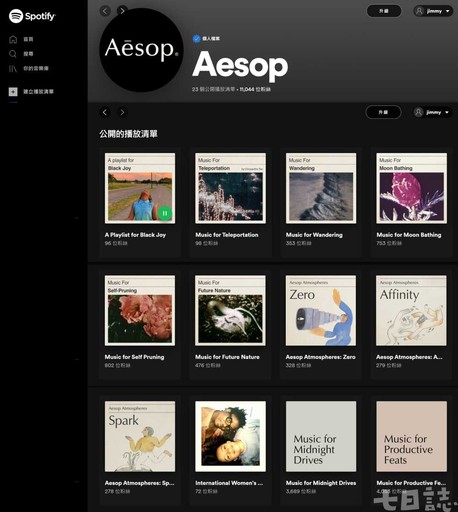This screenshot has width=458, height=512.
Task: Open the Music for Moon Bathing cover
Action: click(x=412, y=188)
